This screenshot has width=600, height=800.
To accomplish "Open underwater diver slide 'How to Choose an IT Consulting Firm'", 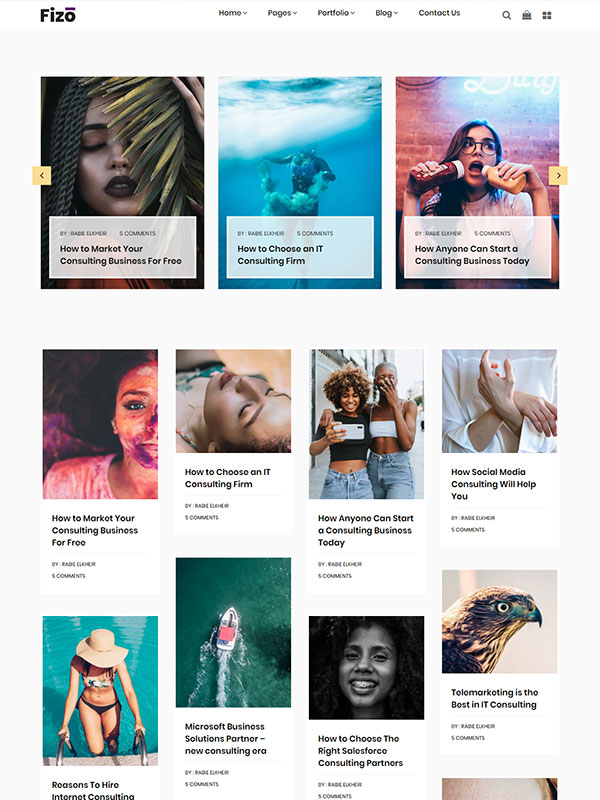I will [300, 183].
